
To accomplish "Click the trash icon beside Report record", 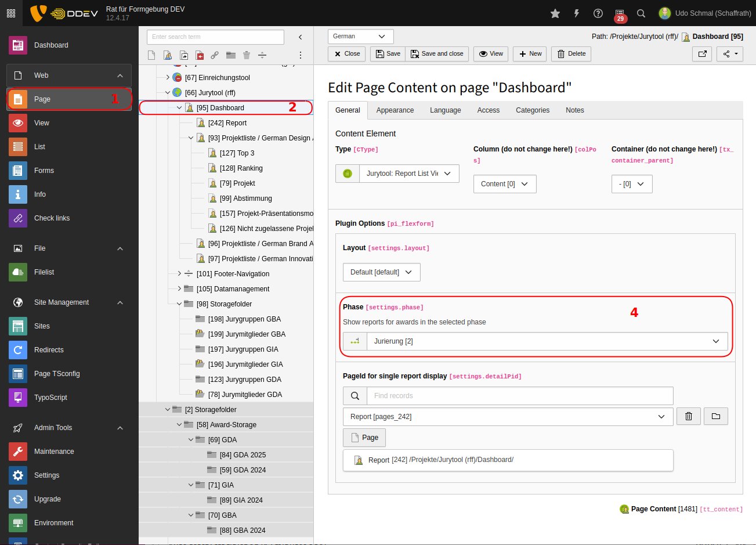I will (689, 416).
